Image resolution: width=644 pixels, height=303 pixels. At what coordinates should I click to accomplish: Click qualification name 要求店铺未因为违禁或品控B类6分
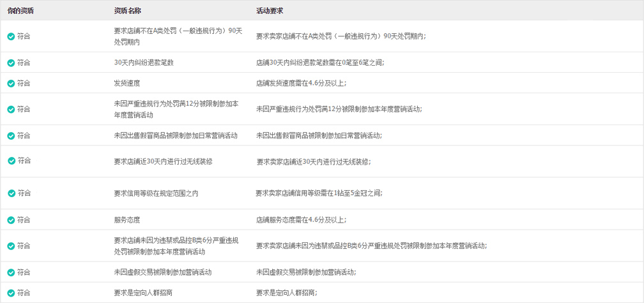(x=176, y=246)
